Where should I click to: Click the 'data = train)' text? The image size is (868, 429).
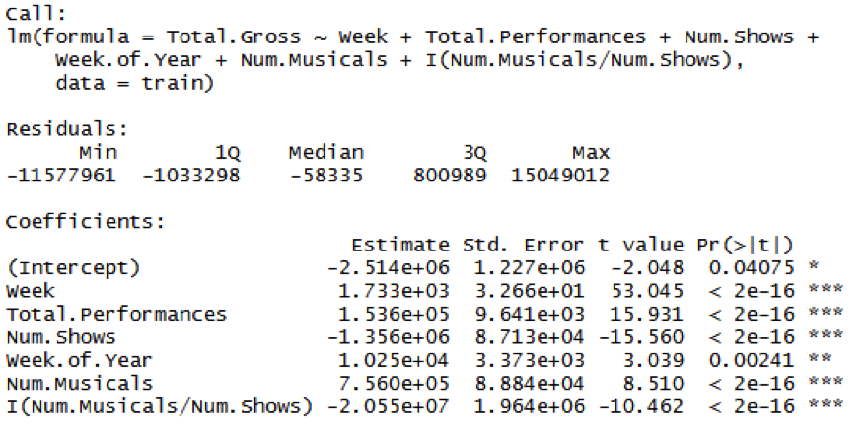point(134,84)
